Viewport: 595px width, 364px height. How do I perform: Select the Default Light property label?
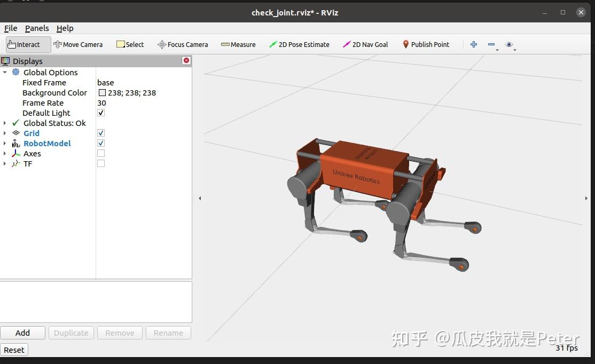[x=46, y=113]
